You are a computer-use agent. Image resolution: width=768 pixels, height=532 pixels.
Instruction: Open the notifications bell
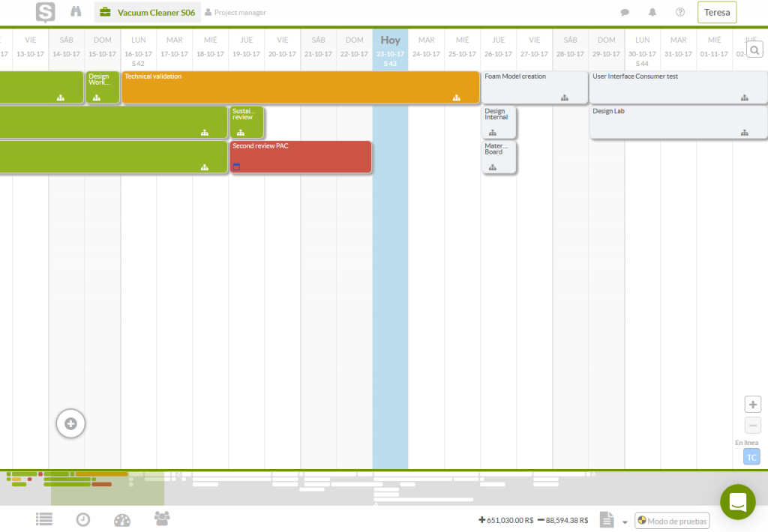pyautogui.click(x=652, y=12)
